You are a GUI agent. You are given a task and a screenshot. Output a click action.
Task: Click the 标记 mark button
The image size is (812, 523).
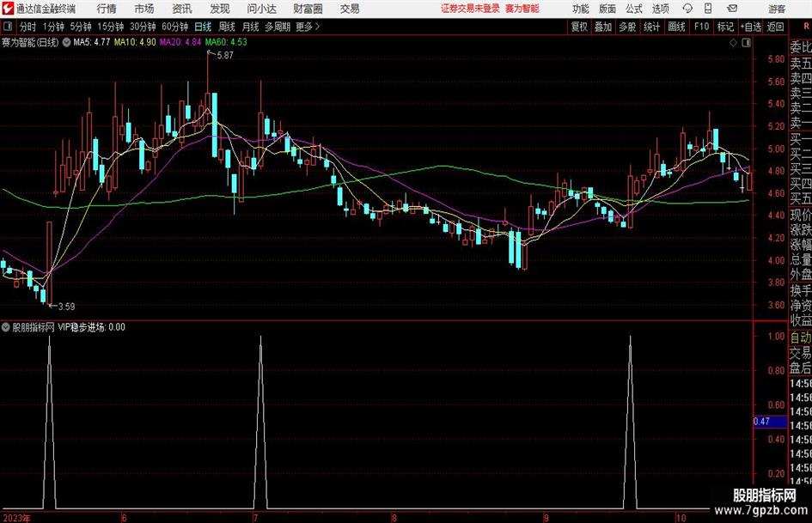coord(725,27)
